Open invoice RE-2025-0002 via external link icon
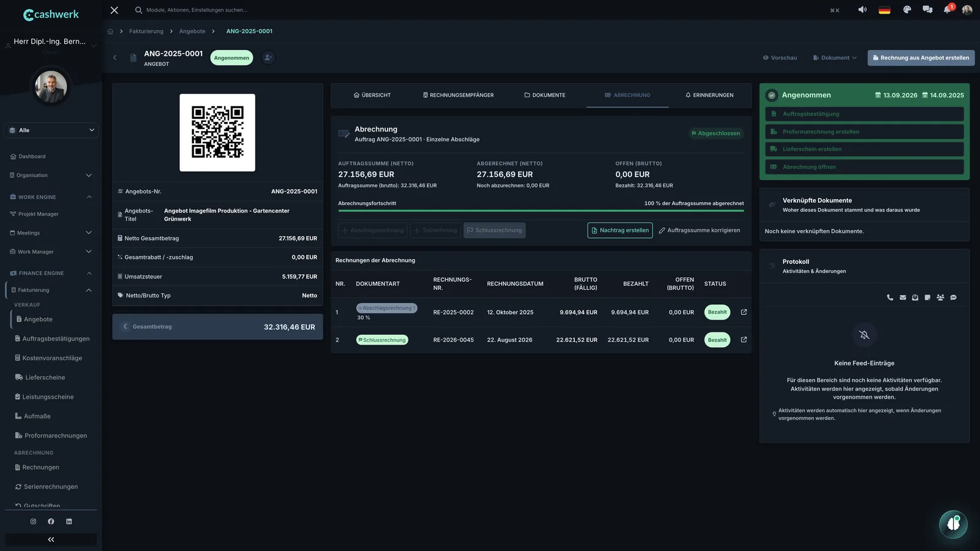Image resolution: width=980 pixels, height=551 pixels. click(744, 312)
